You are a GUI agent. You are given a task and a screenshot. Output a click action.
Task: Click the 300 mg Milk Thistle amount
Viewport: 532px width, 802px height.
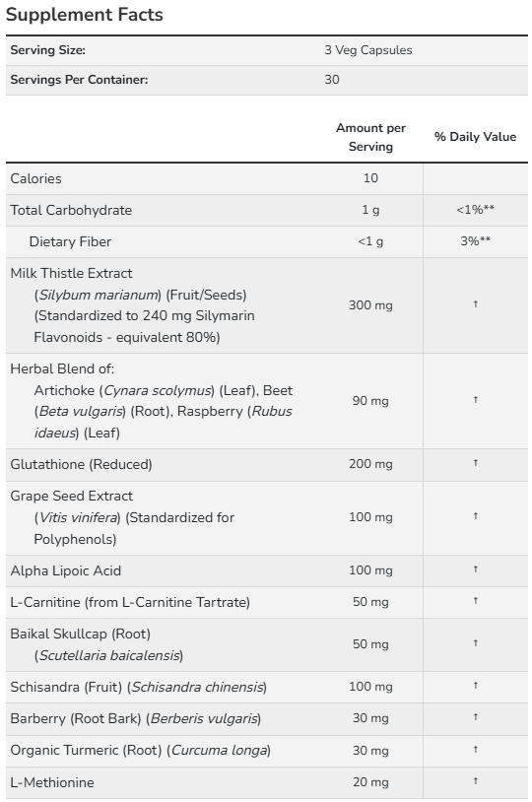(370, 305)
